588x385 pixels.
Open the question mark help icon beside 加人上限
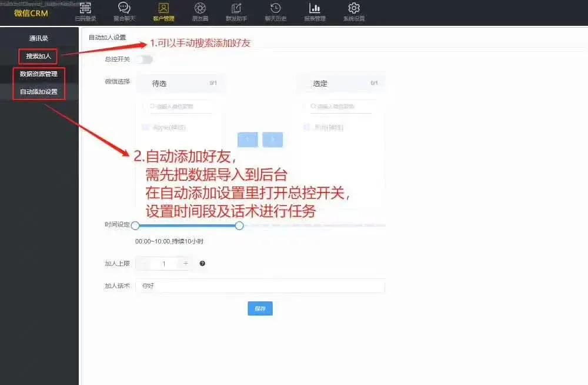[202, 263]
